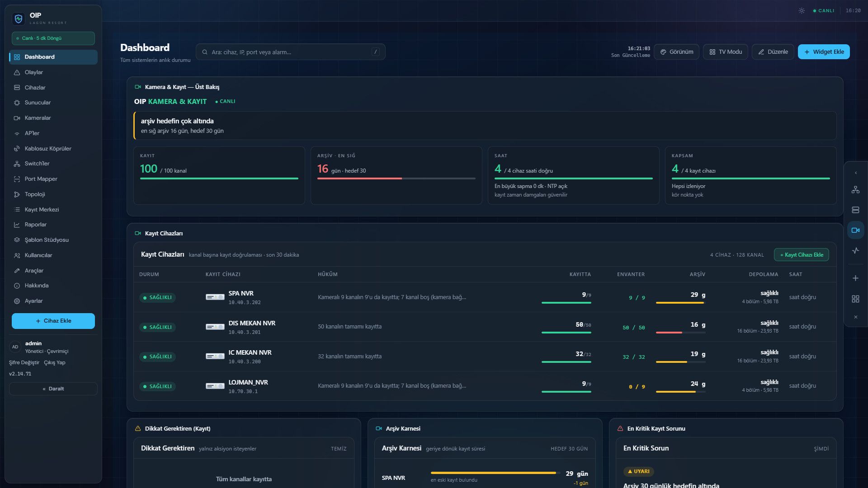Select the camera icon in right rail

coord(855,230)
